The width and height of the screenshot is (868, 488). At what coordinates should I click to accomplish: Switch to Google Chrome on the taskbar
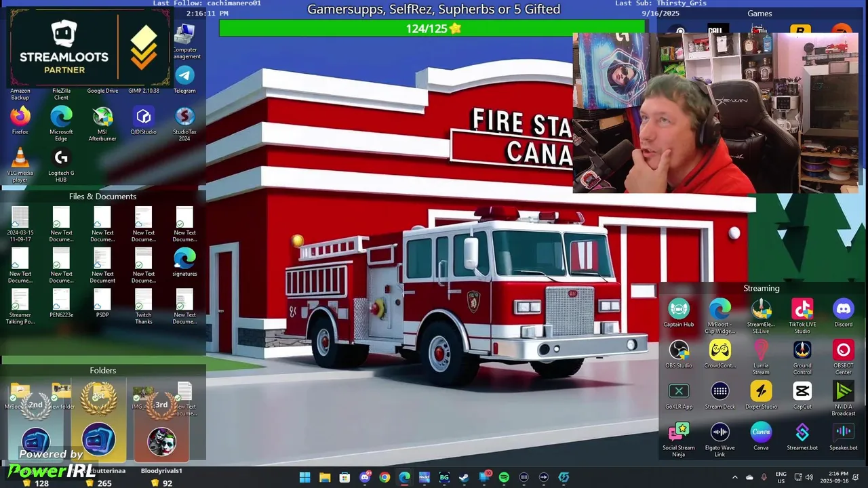coord(384,477)
